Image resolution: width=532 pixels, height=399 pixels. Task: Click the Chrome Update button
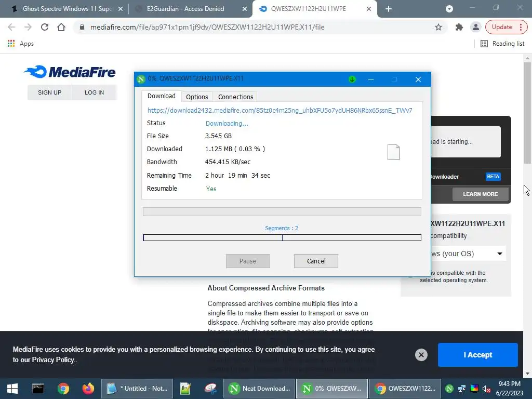[506, 27]
